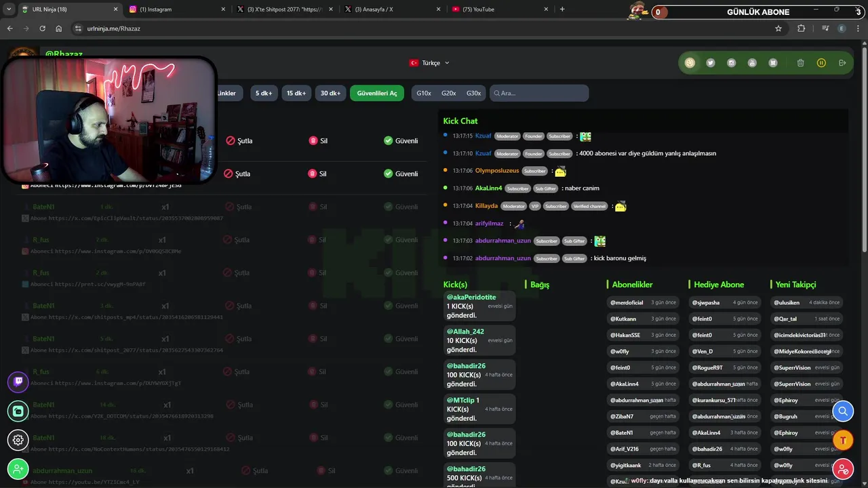The image size is (868, 488).
Task: Click the 5 dk+ filter button
Action: [264, 93]
